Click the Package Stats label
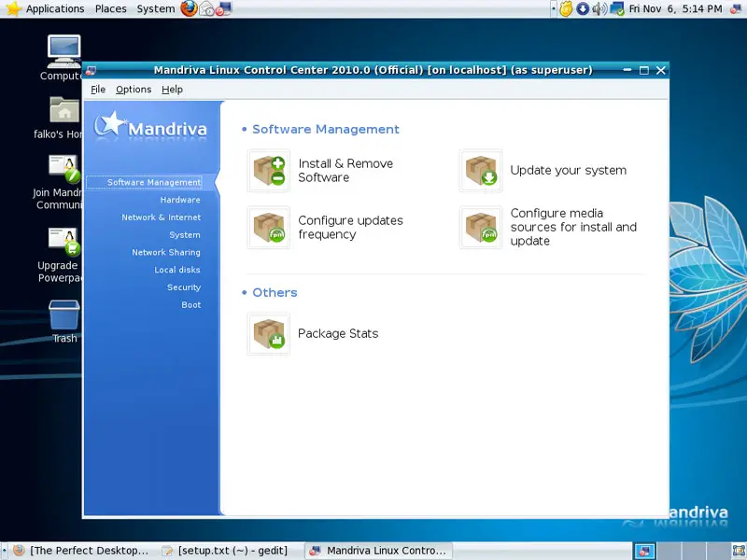This screenshot has height=560, width=747. tap(338, 334)
